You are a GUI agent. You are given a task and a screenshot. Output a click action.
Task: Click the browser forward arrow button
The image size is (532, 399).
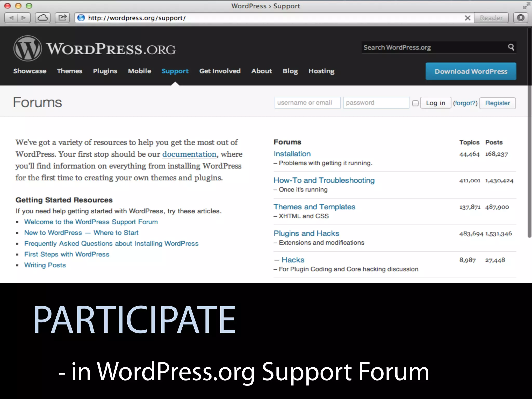(x=24, y=18)
